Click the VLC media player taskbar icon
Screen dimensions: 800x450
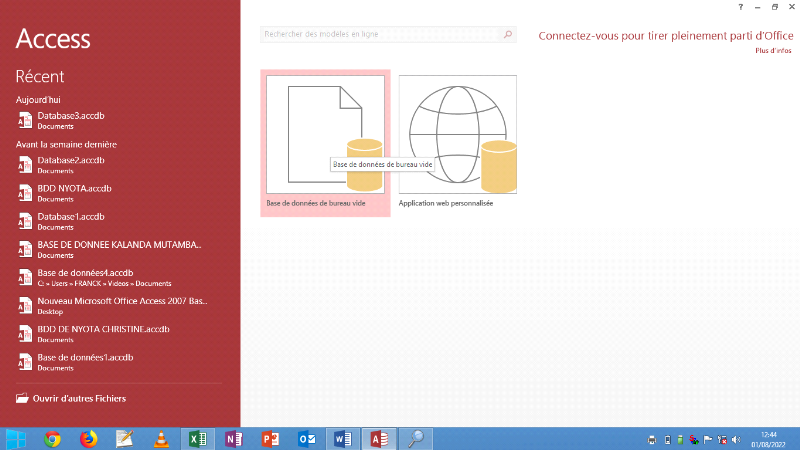point(161,438)
